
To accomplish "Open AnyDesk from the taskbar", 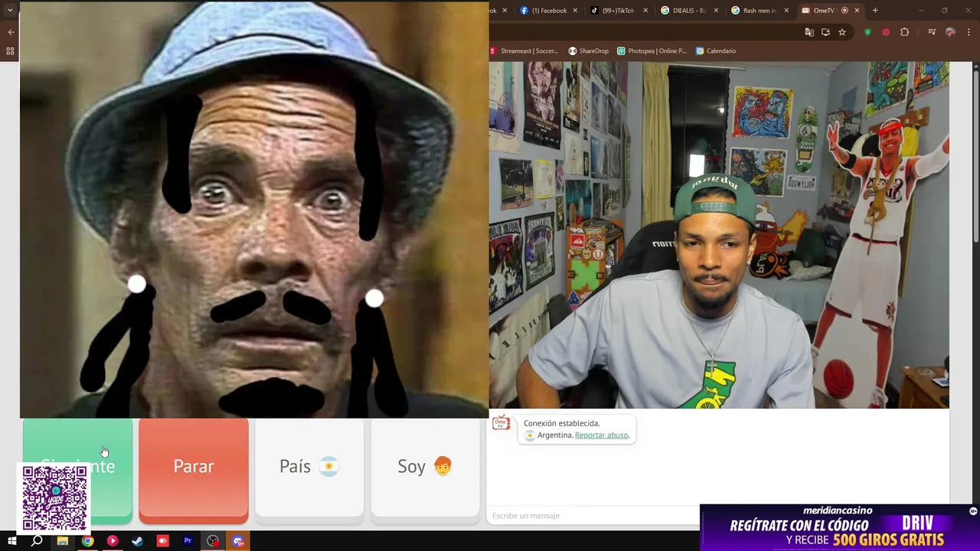I will pos(162,541).
